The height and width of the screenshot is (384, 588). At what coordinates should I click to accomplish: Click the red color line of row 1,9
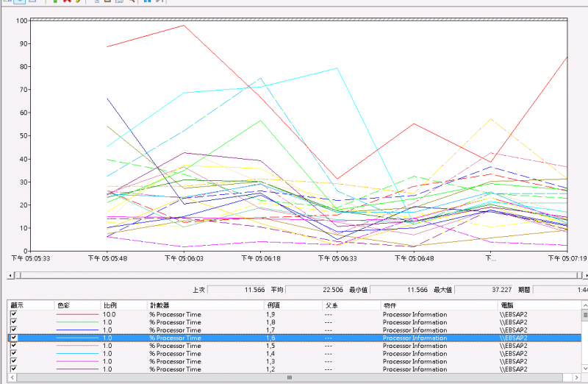coord(76,314)
